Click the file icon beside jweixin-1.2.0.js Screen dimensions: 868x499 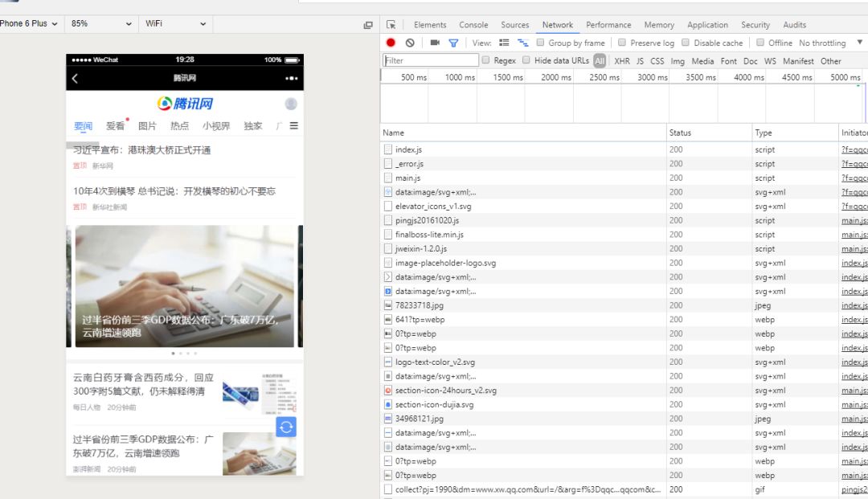click(x=388, y=248)
